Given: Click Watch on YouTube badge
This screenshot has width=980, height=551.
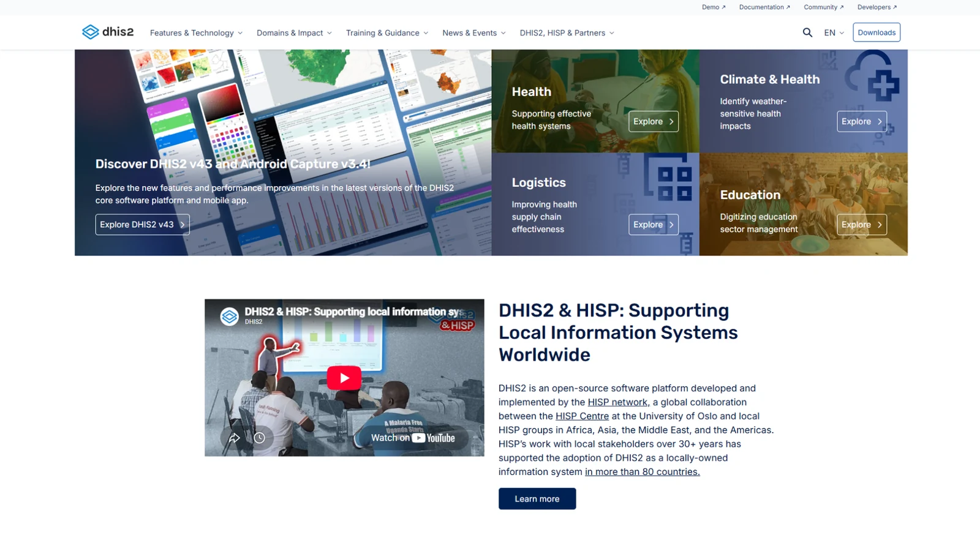Looking at the screenshot, I should click(413, 438).
